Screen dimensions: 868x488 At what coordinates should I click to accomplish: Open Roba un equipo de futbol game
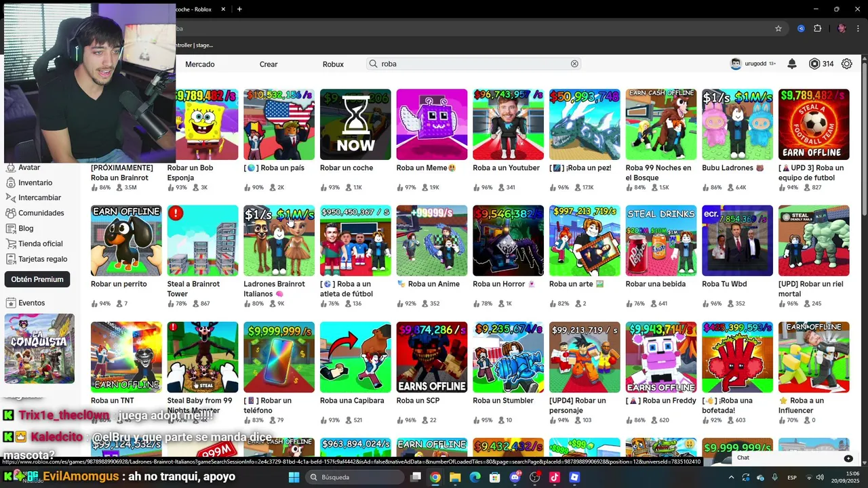[x=814, y=125]
